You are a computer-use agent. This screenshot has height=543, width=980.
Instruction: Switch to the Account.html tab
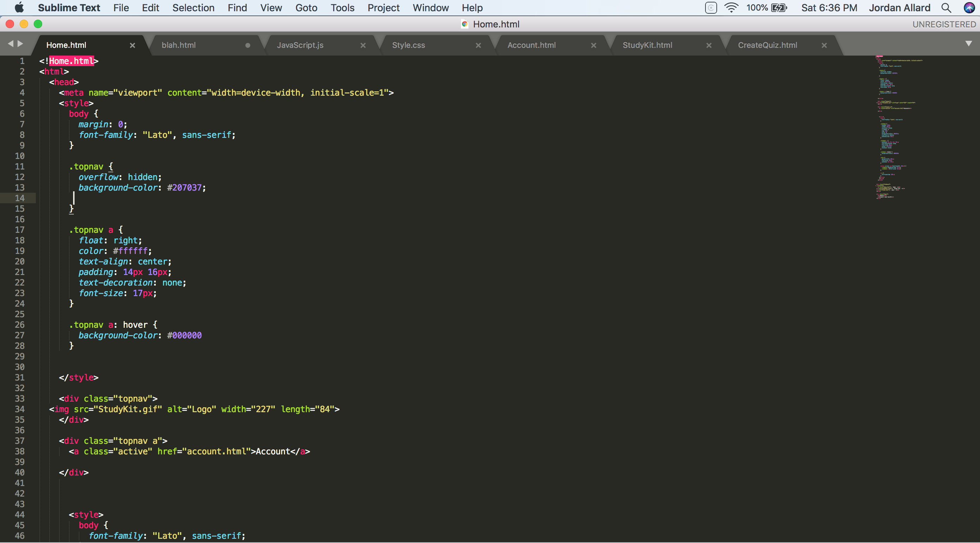(531, 45)
